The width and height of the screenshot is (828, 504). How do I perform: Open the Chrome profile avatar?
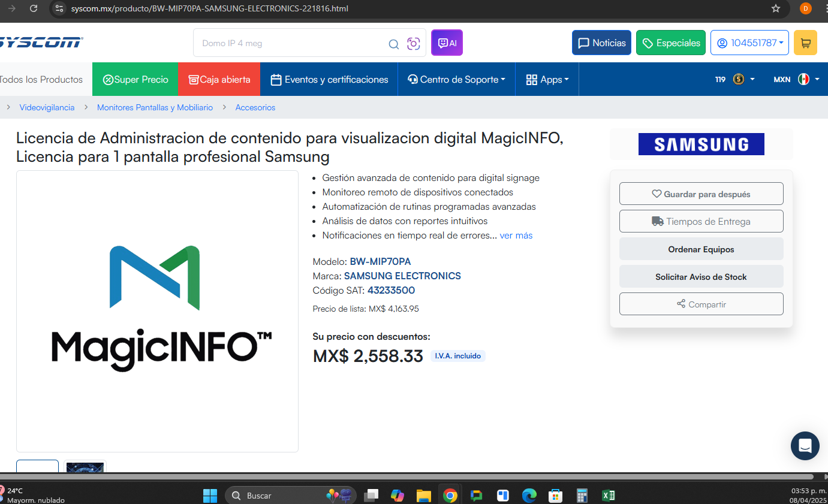pyautogui.click(x=806, y=8)
